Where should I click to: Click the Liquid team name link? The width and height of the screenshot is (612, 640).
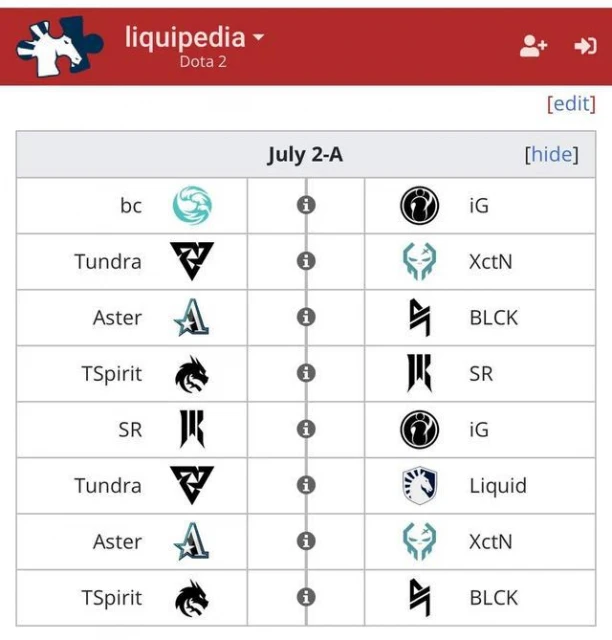pos(497,486)
